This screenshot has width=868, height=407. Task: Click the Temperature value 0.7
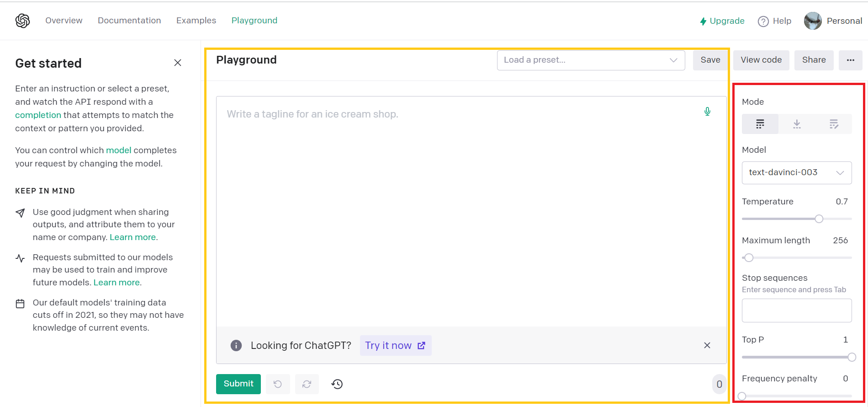click(x=842, y=202)
